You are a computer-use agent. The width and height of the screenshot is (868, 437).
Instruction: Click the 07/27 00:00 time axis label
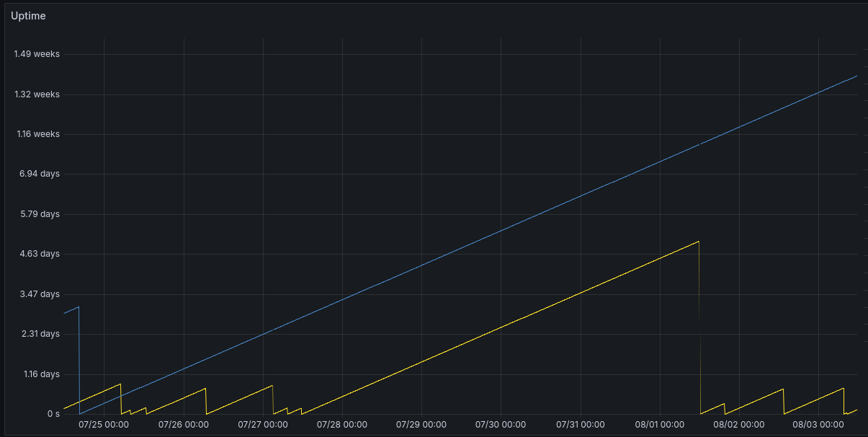[x=263, y=425]
